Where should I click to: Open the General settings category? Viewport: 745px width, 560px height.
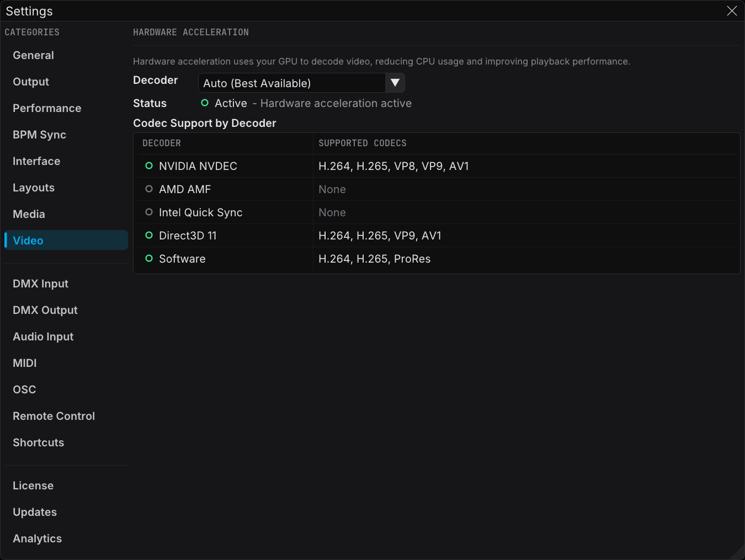[x=66, y=55]
